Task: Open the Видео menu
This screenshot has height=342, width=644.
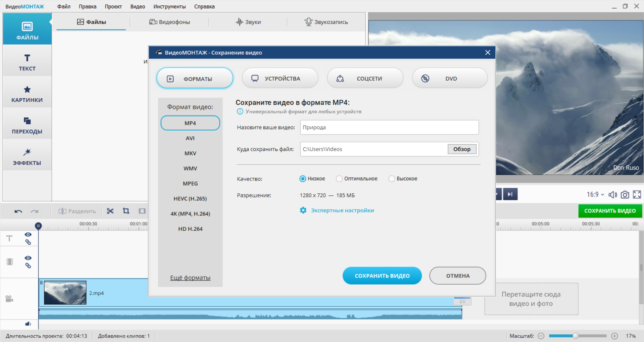Action: (138, 6)
